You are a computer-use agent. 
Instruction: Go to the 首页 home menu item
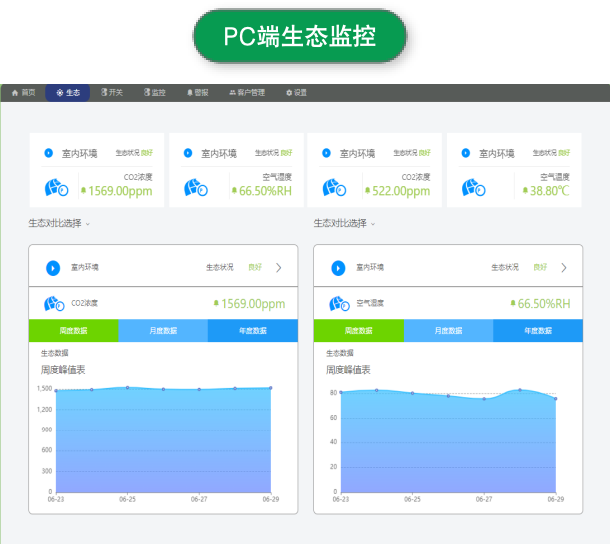(24, 92)
